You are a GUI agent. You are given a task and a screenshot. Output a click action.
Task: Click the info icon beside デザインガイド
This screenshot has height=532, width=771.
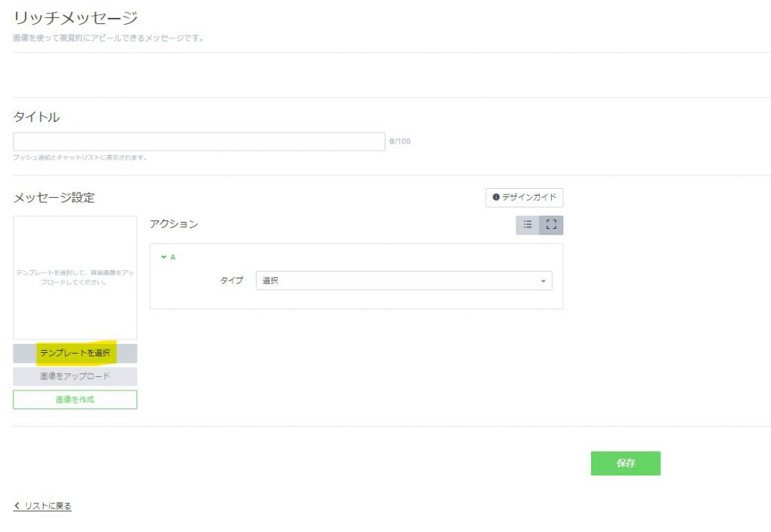point(496,197)
